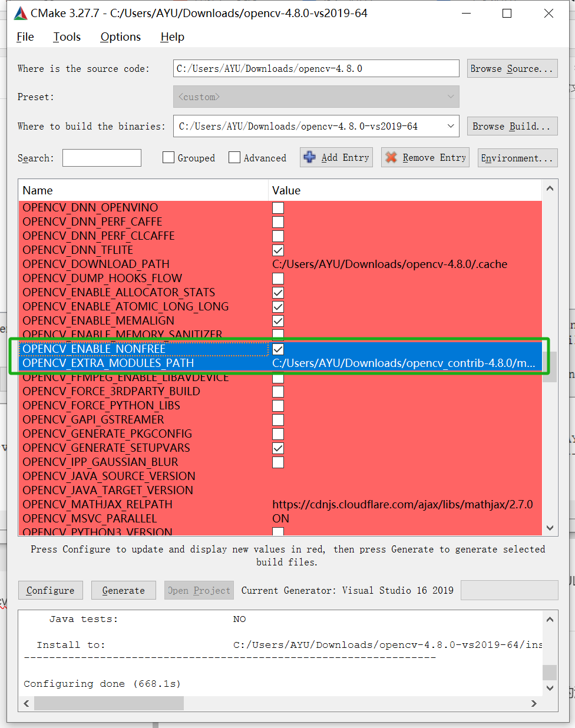Select the OPENCV_DOWNLOAD_PATH value cell
The image size is (575, 728).
(x=405, y=264)
